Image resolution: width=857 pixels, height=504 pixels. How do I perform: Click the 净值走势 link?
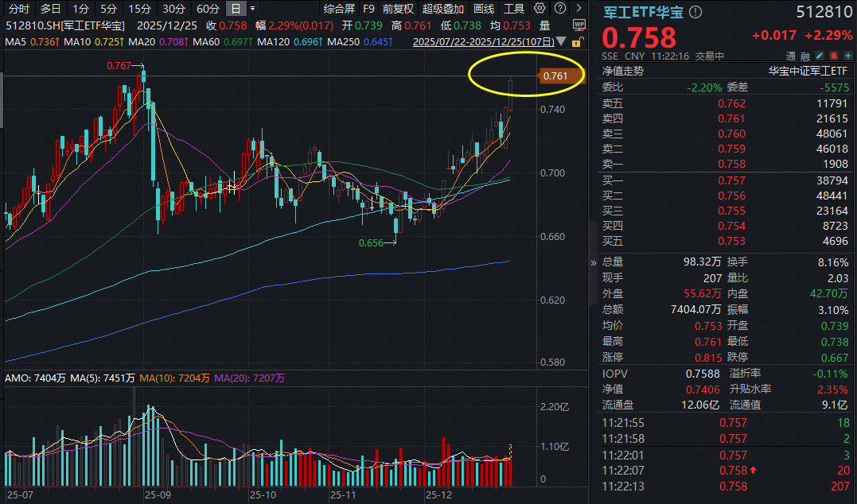click(623, 71)
